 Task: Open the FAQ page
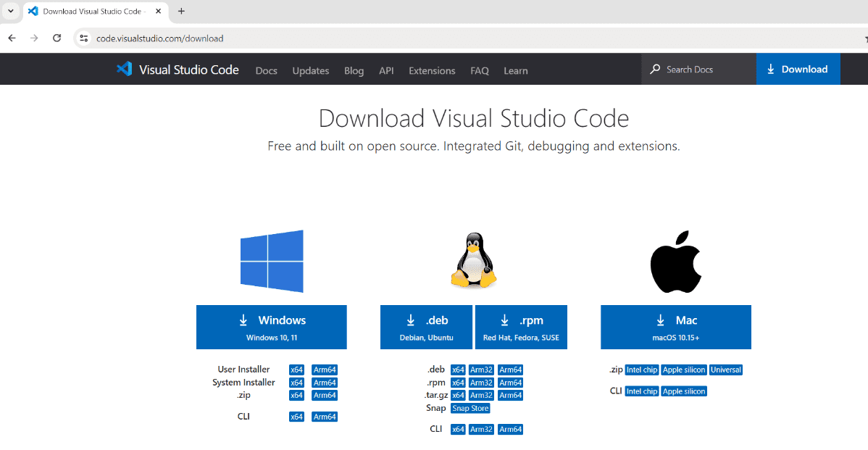[x=480, y=70]
